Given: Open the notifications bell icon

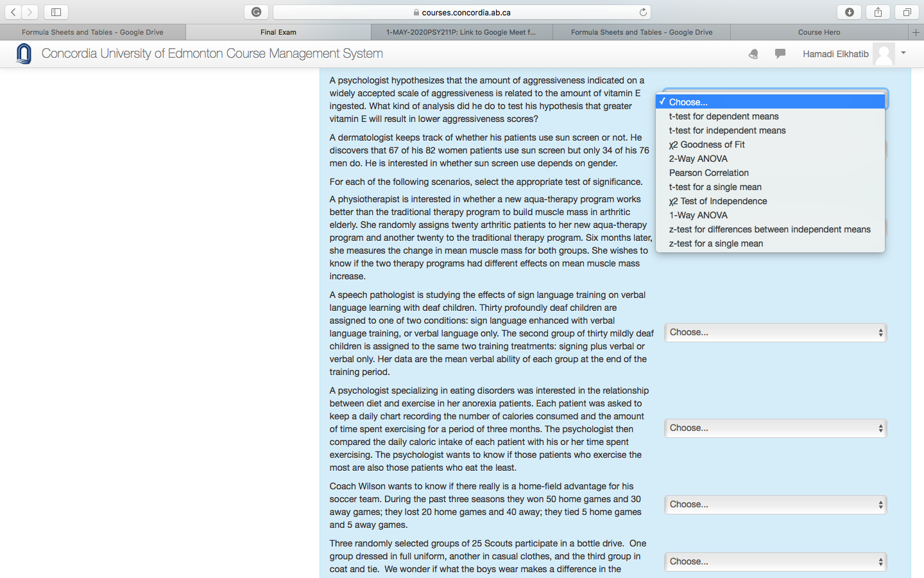Looking at the screenshot, I should (753, 54).
